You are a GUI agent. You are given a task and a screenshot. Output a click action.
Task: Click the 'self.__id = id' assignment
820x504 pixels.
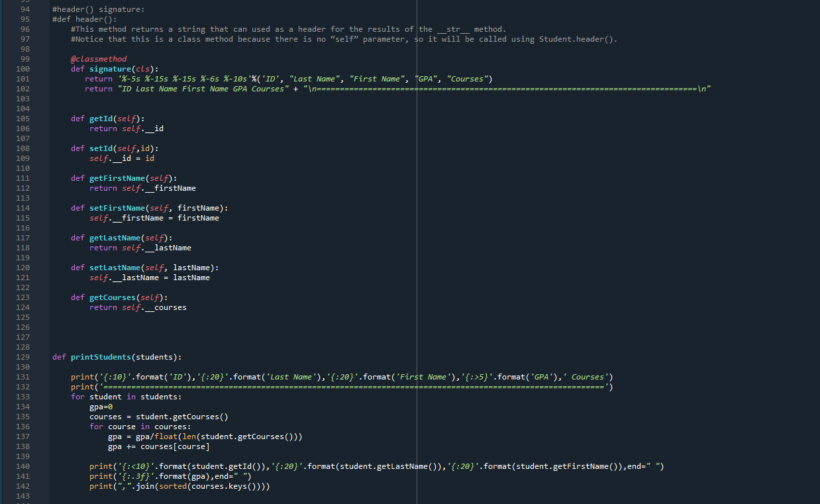(122, 158)
